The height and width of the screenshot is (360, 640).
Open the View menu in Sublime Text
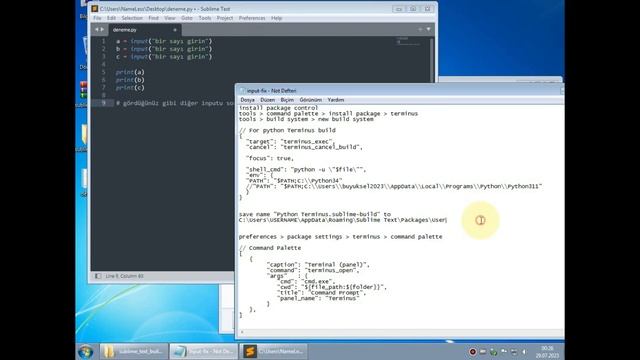170,18
